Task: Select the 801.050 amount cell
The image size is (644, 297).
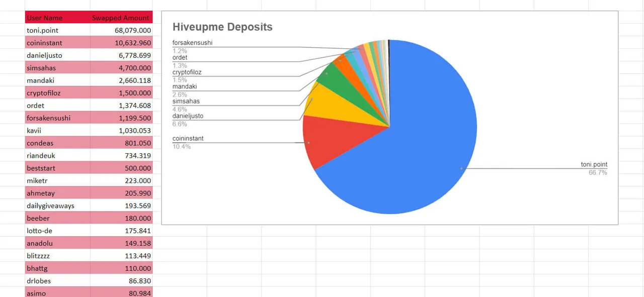Action: tap(121, 143)
